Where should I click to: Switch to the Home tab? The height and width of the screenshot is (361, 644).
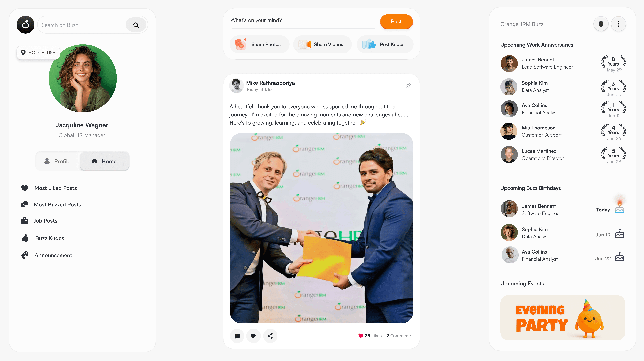point(104,161)
